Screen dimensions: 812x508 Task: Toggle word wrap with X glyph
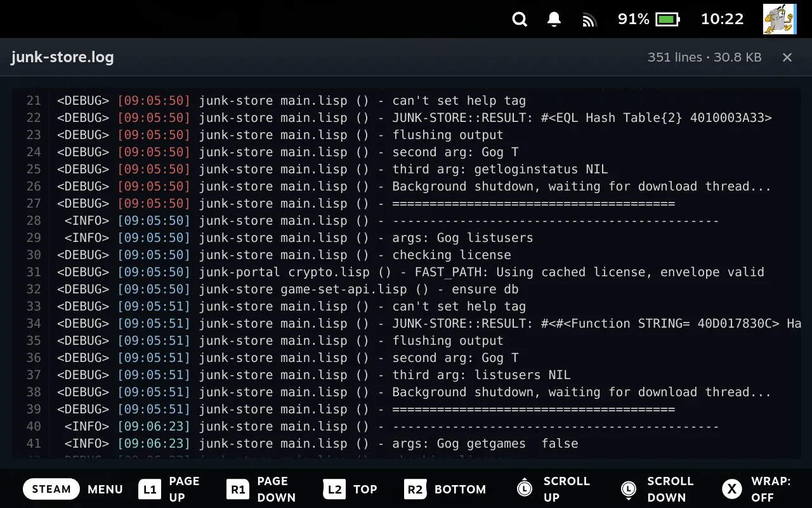point(731,489)
